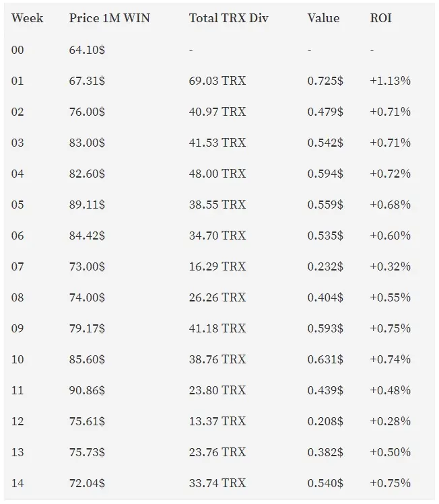
Task: Select the 41.53 TRX cell
Action: [217, 143]
